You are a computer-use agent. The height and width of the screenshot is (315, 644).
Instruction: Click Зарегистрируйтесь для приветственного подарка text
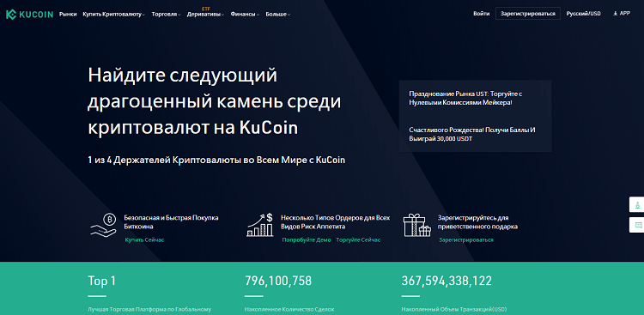point(477,222)
